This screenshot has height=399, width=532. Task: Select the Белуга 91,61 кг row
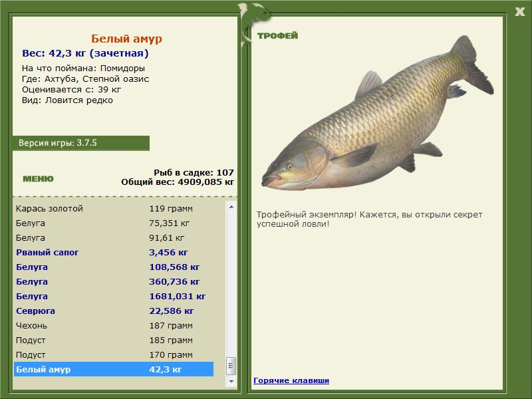point(114,238)
